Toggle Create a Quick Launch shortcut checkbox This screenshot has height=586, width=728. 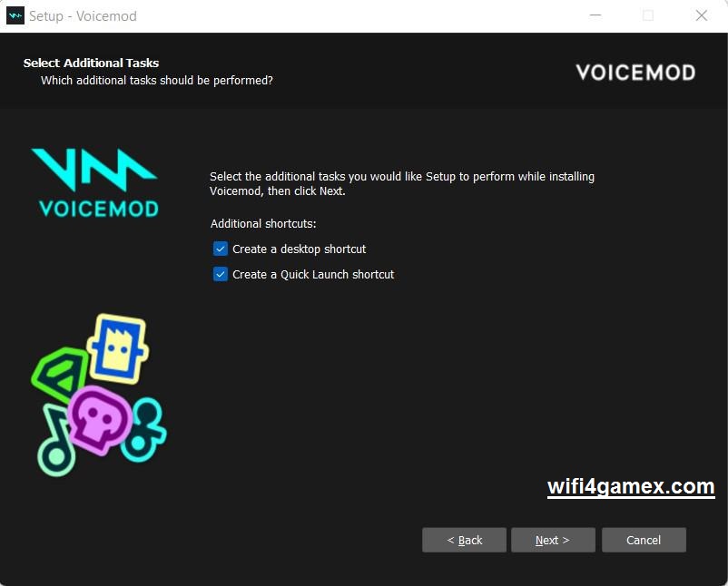click(x=221, y=274)
